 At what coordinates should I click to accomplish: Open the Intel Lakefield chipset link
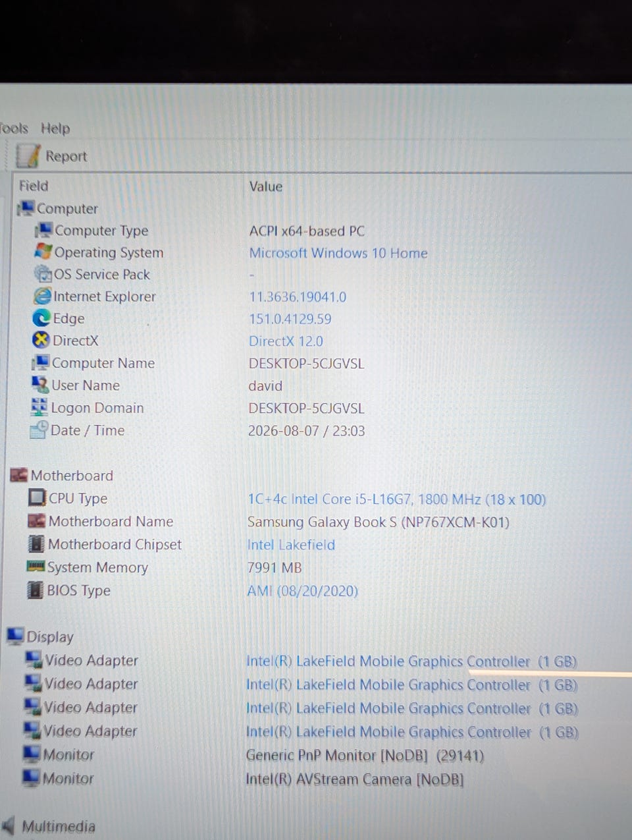(291, 545)
